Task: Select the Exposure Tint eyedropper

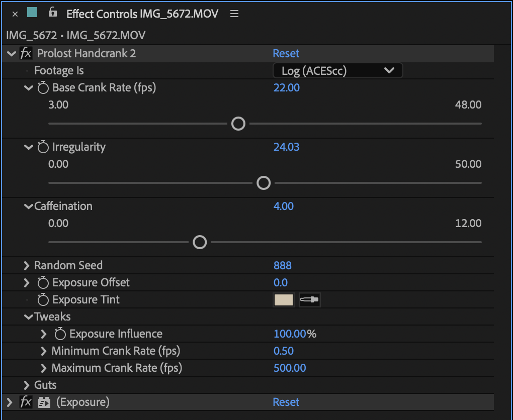Action: [x=309, y=300]
